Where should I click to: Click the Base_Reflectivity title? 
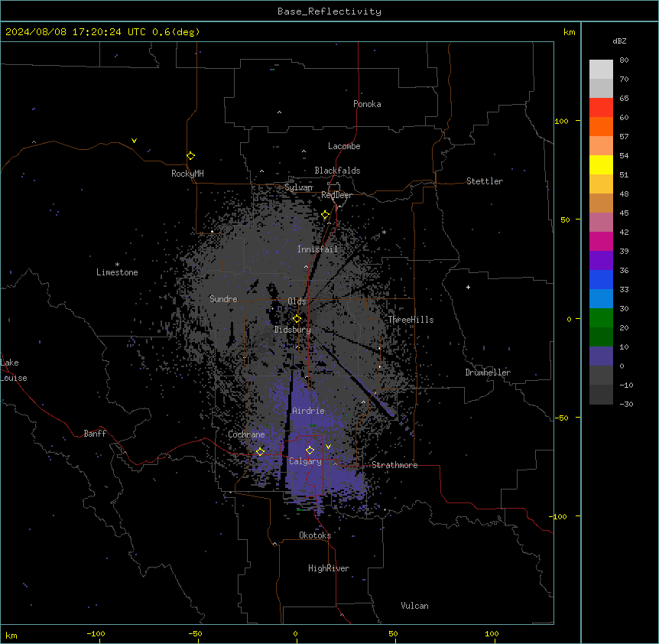tap(329, 11)
